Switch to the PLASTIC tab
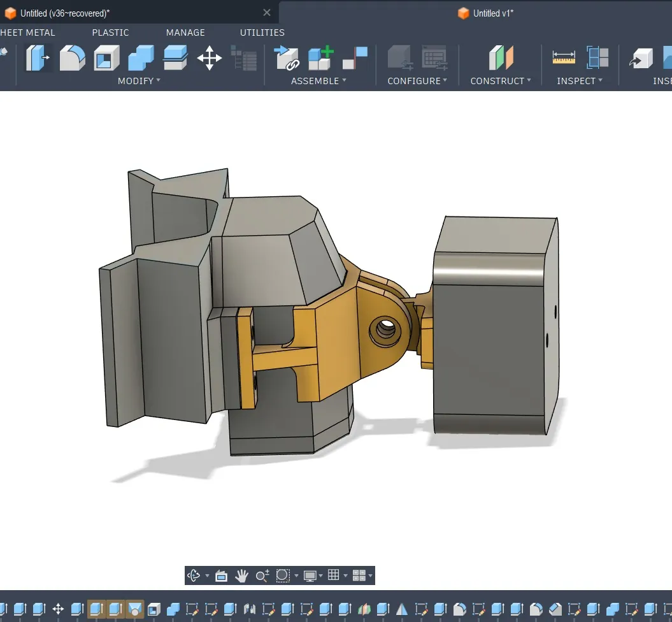This screenshot has width=672, height=622. click(110, 33)
